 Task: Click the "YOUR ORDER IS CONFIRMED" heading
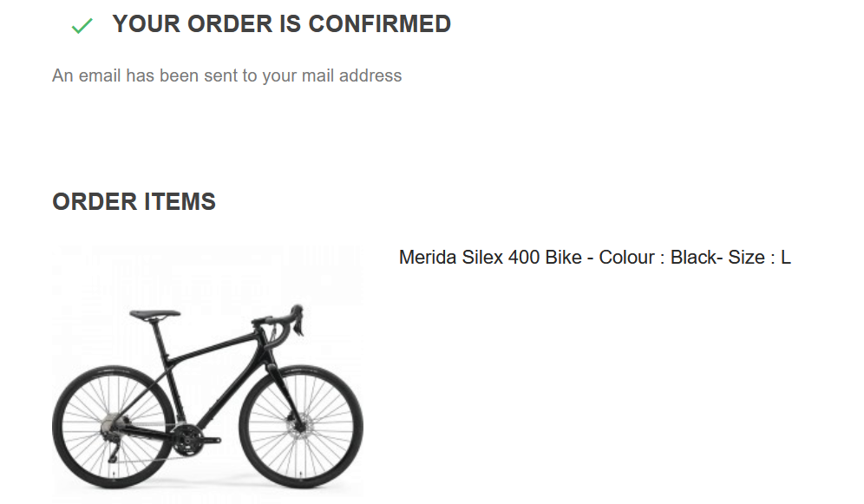(x=281, y=24)
